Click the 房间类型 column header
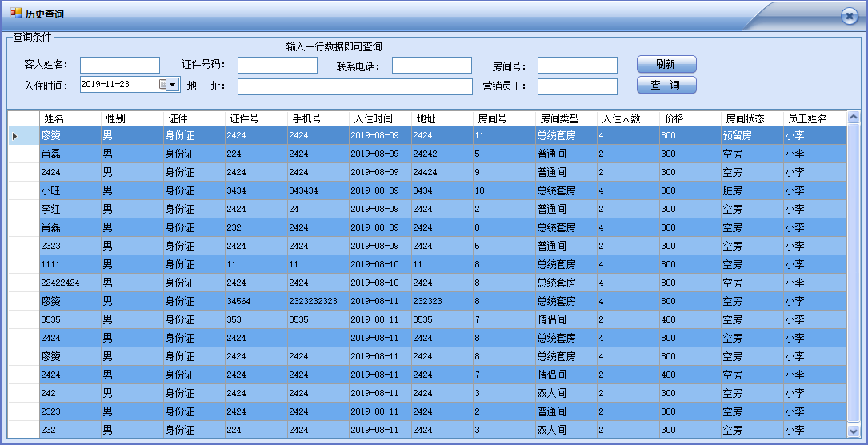The image size is (868, 445). [565, 118]
